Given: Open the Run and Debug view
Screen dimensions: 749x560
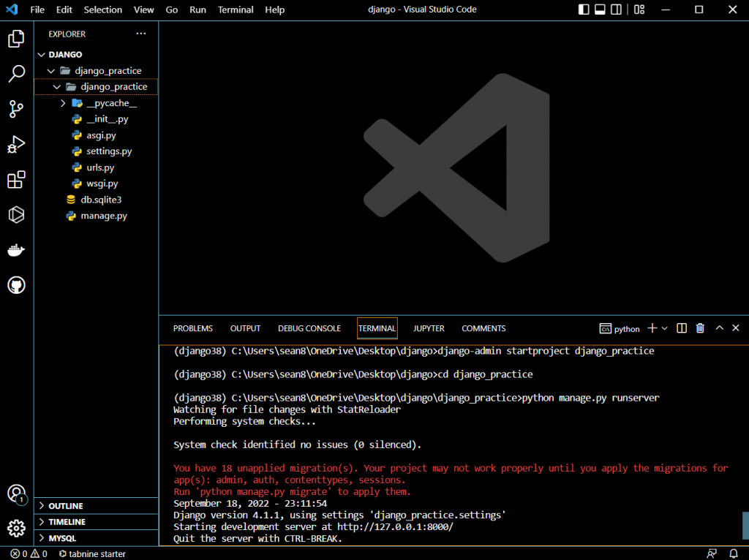Looking at the screenshot, I should click(x=16, y=144).
